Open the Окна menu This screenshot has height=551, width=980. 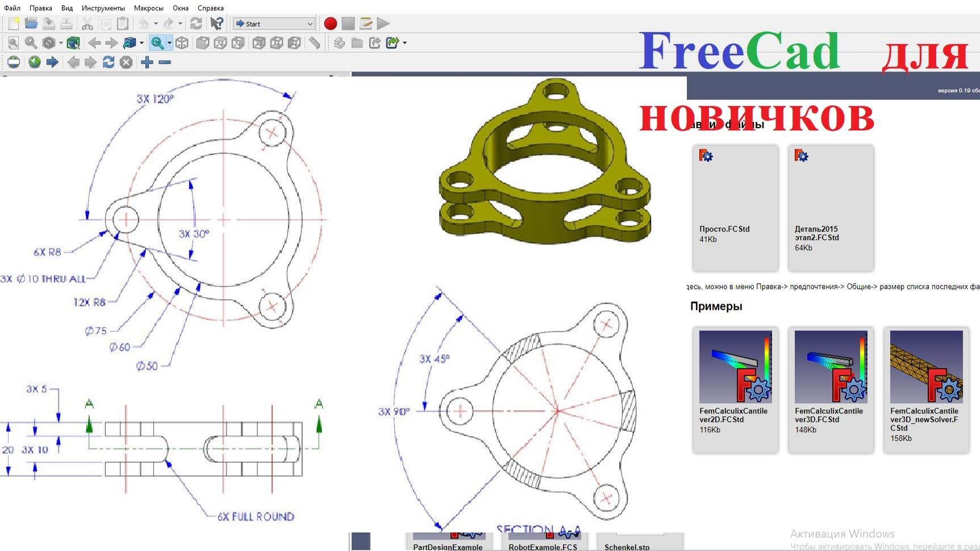click(181, 8)
